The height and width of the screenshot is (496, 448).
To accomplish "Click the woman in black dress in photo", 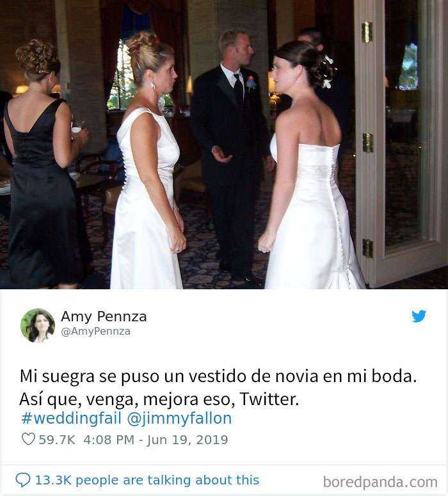I will coord(41,166).
